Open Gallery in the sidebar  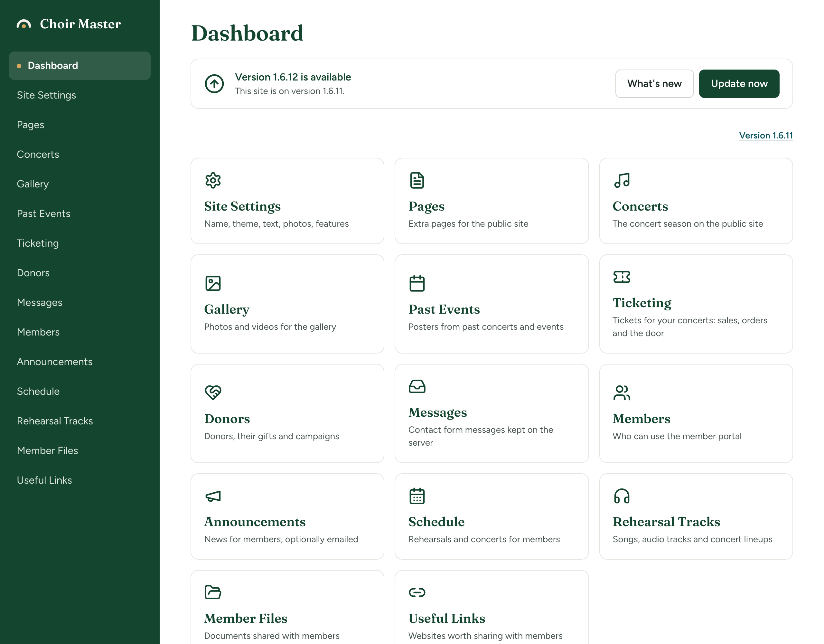(80, 184)
